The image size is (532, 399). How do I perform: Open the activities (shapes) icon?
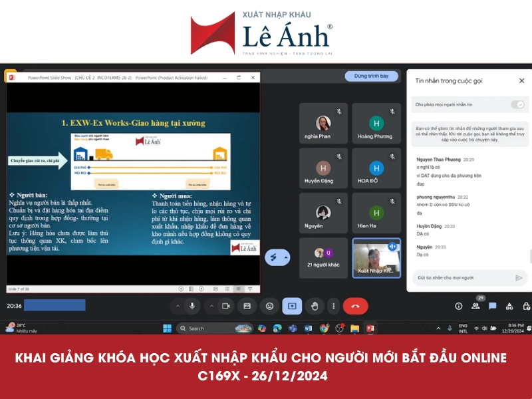510,306
